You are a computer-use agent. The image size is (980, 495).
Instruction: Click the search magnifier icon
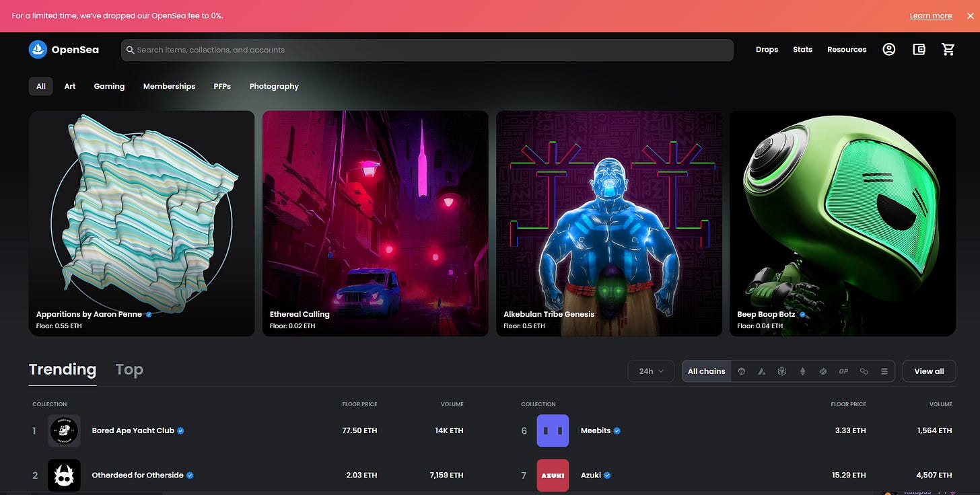coord(131,50)
